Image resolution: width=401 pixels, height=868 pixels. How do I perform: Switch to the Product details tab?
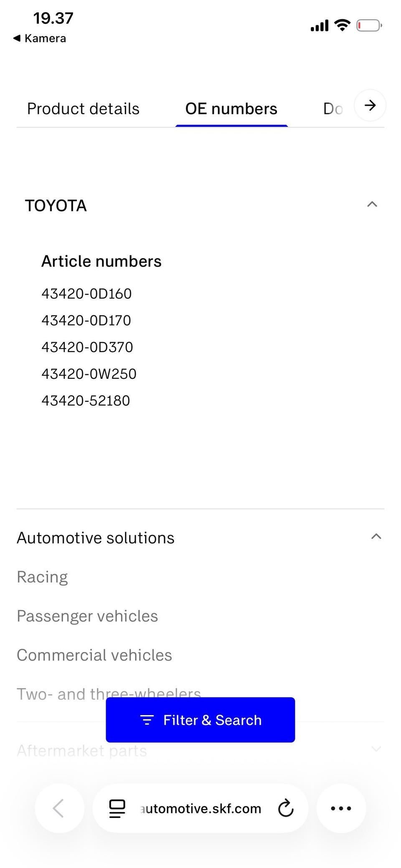point(83,109)
